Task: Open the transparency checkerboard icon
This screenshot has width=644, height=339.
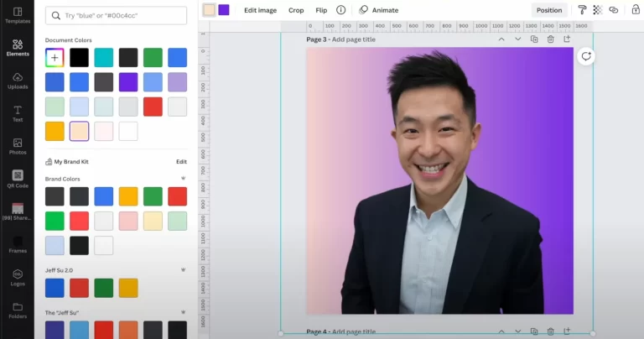Action: (x=598, y=10)
